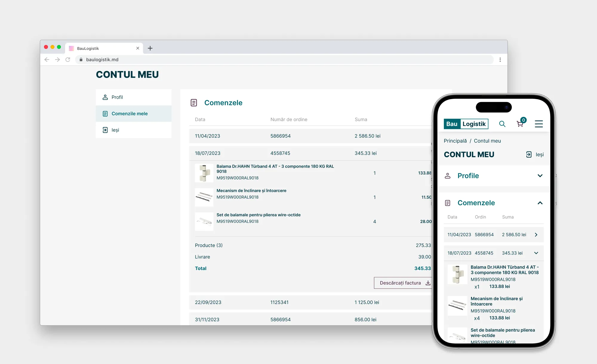Image resolution: width=597 pixels, height=364 pixels.
Task: Open the mobile shopping cart icon
Action: coord(520,124)
